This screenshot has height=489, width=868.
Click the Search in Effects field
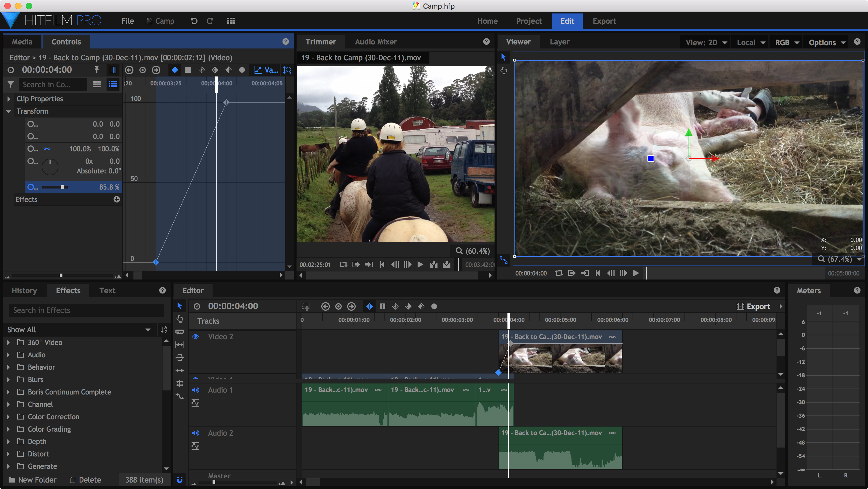coord(86,310)
